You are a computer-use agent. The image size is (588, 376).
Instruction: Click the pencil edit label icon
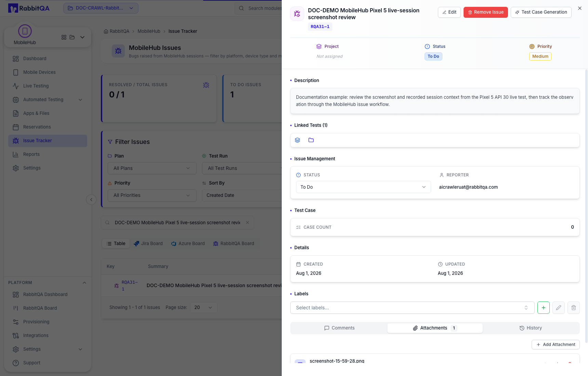559,308
